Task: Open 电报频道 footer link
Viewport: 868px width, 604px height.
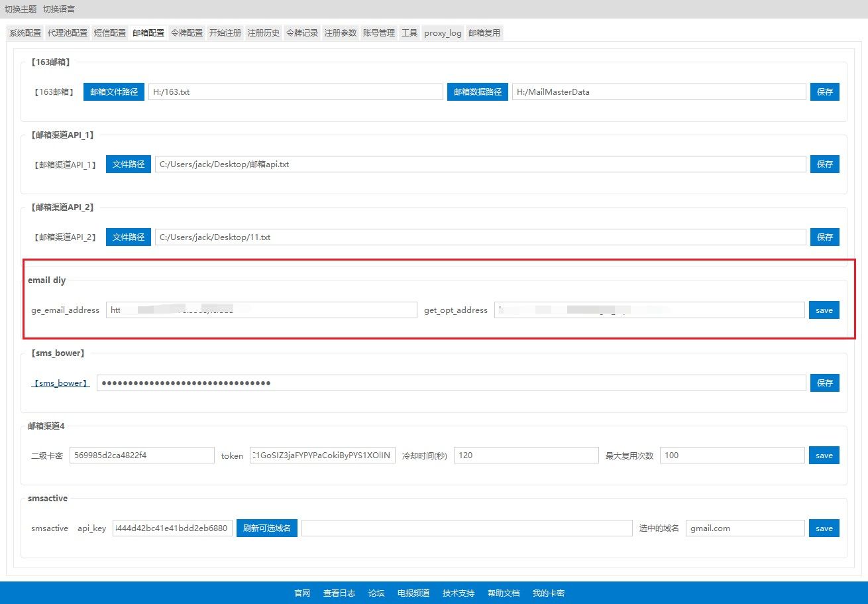Action: [413, 593]
